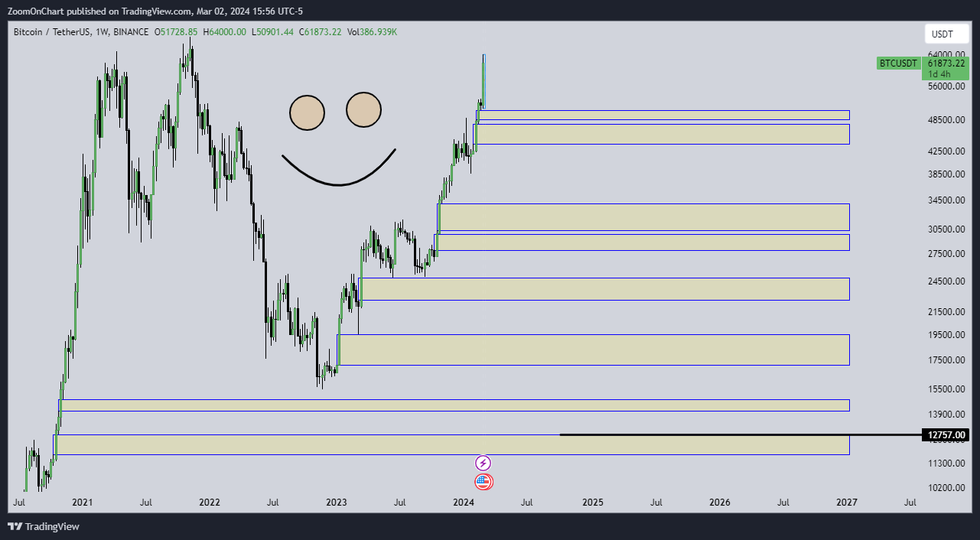Click the 2023 label on the time axis

pyautogui.click(x=337, y=503)
